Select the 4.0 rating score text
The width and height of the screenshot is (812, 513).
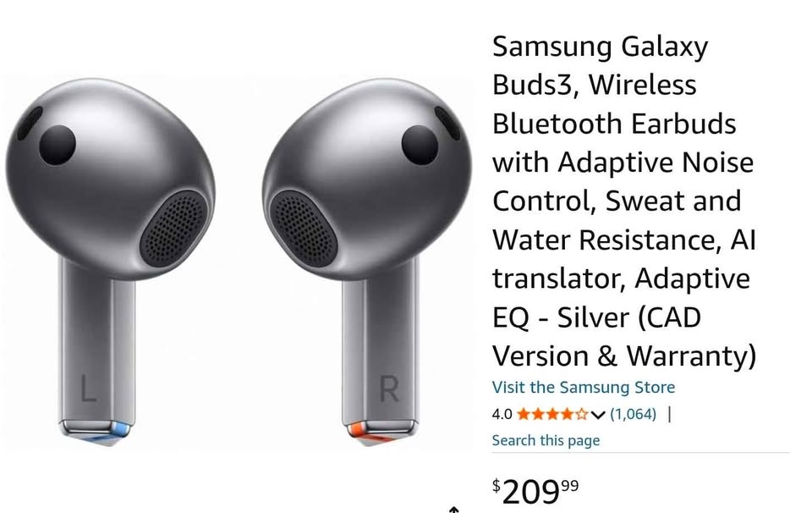(x=502, y=414)
